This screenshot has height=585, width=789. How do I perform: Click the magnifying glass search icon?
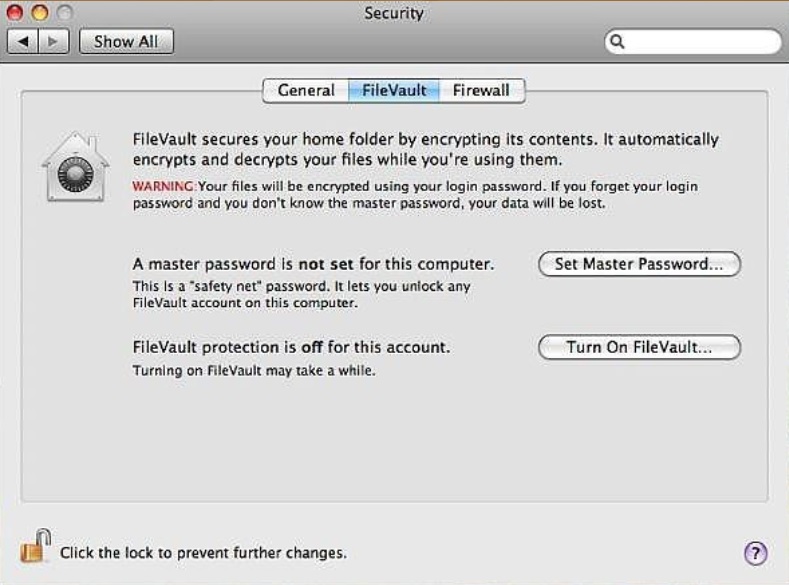[x=618, y=42]
